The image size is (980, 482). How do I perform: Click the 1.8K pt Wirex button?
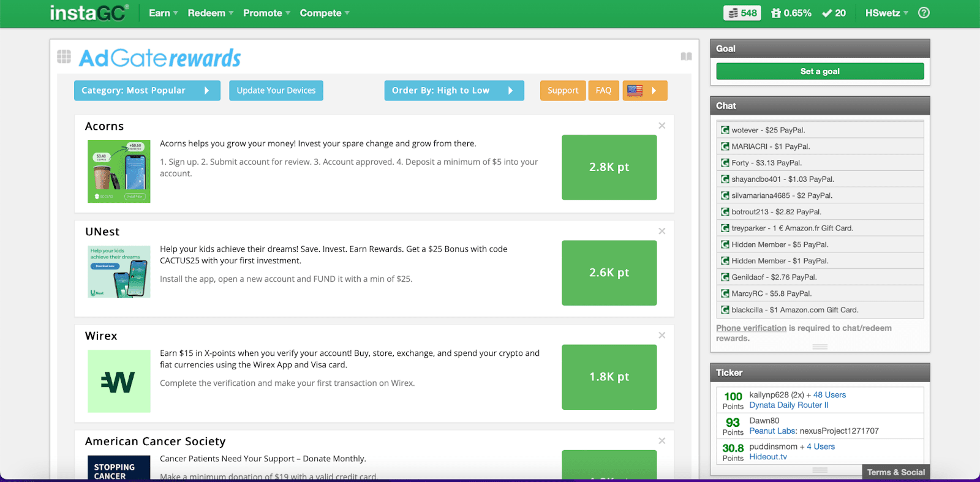(609, 377)
